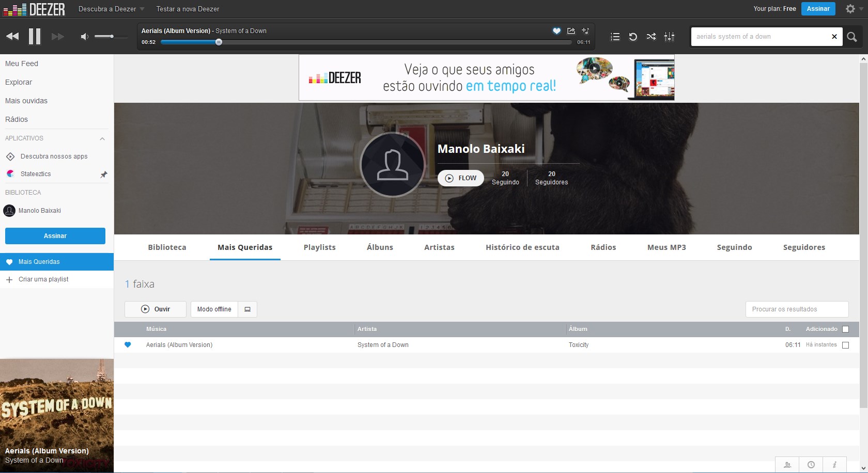Add the playing song to a playlist
This screenshot has height=473, width=868.
[585, 31]
